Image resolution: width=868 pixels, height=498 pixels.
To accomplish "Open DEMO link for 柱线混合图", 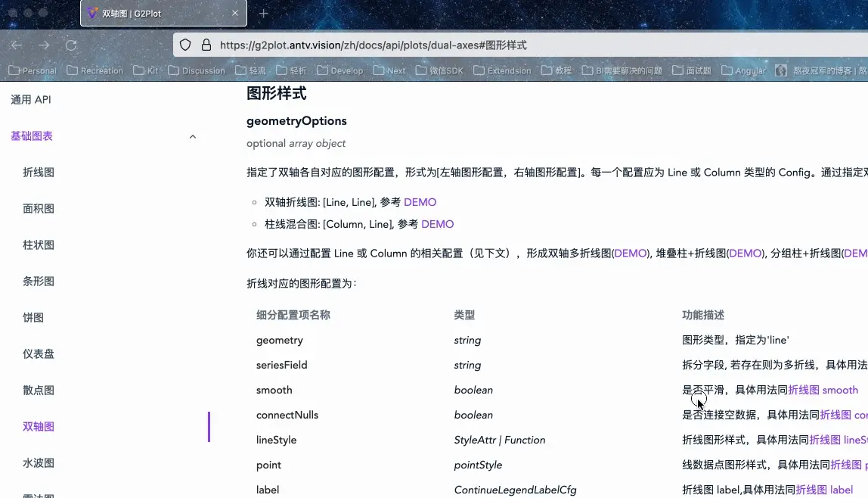I will (437, 224).
